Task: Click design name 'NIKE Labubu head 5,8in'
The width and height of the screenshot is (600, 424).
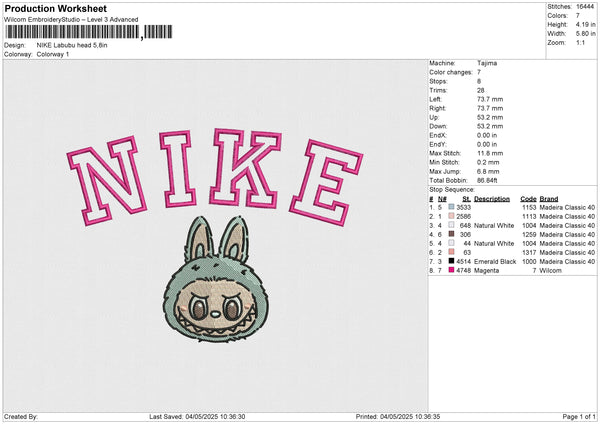Action: click(x=72, y=45)
